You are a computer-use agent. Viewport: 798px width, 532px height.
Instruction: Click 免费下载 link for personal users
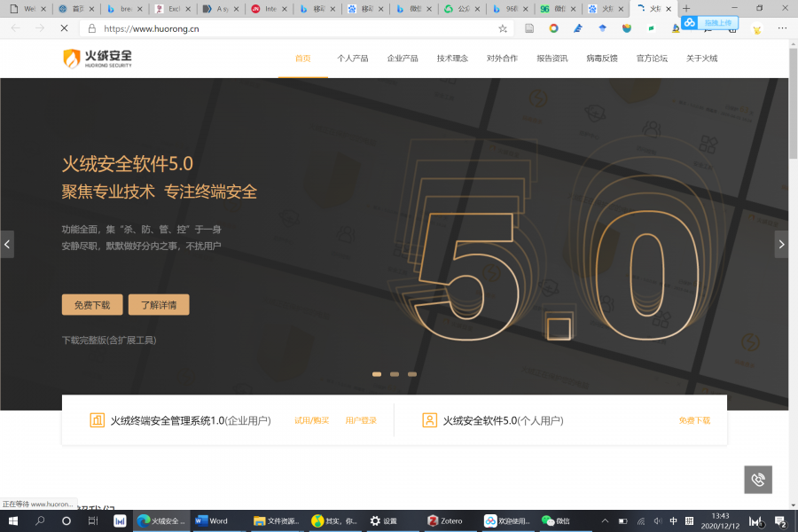pos(694,420)
